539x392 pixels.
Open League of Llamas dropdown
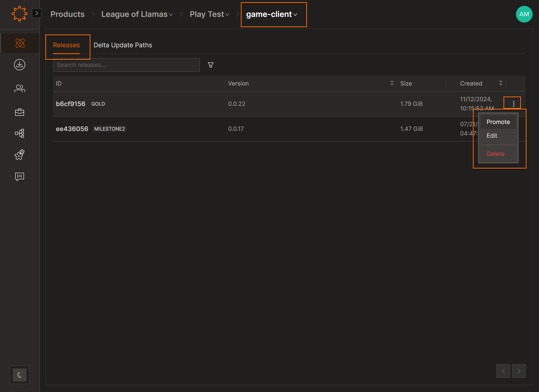point(137,14)
